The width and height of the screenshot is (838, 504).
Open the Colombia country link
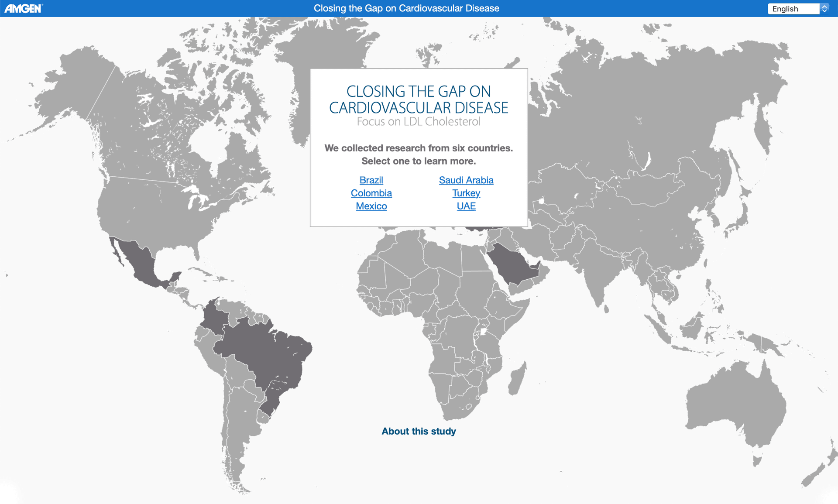(371, 193)
